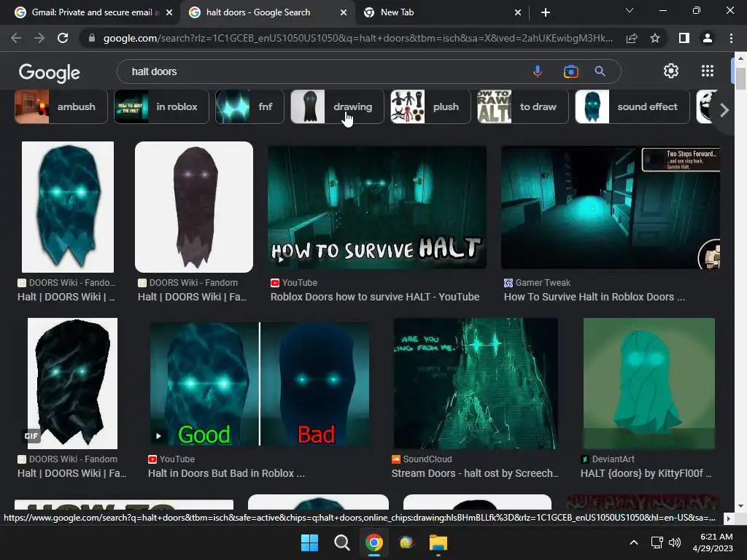Click the scrollbar down arrow
The width and height of the screenshot is (747, 560).
click(740, 506)
